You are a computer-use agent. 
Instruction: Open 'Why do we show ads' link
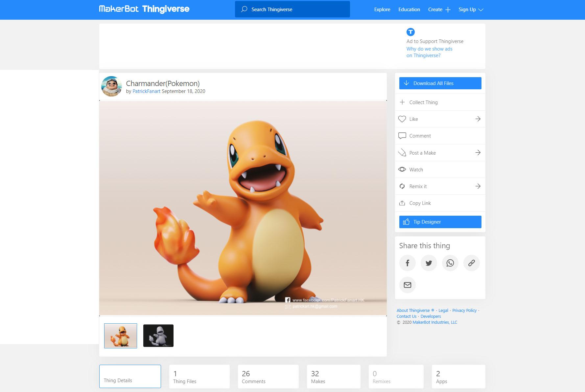[x=430, y=52]
